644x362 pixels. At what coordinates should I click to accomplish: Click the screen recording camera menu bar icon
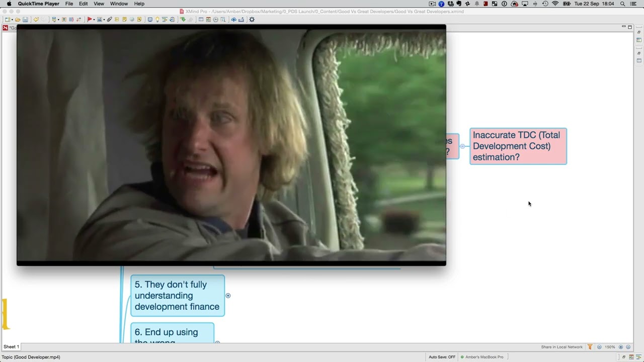[432, 4]
